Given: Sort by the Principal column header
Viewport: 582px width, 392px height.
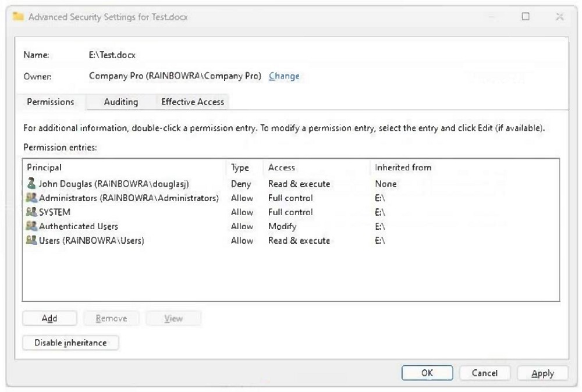Looking at the screenshot, I should (x=44, y=168).
